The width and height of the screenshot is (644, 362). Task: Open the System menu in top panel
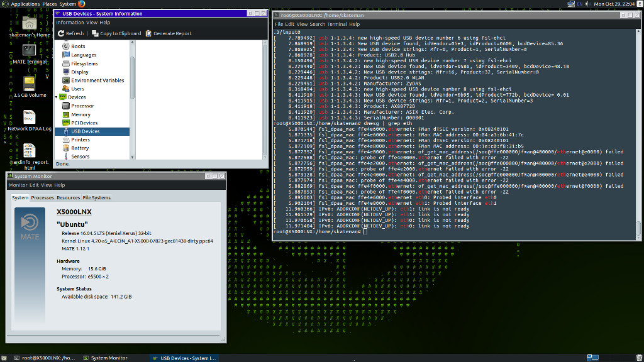point(68,4)
